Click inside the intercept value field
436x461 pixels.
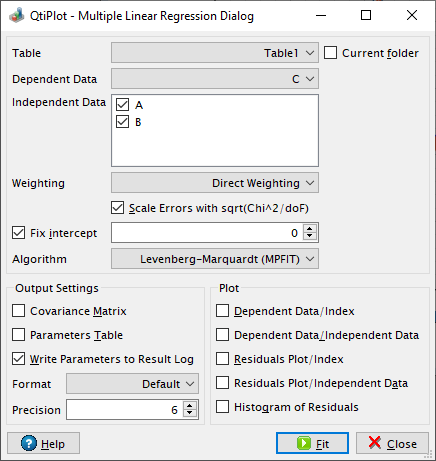207,233
